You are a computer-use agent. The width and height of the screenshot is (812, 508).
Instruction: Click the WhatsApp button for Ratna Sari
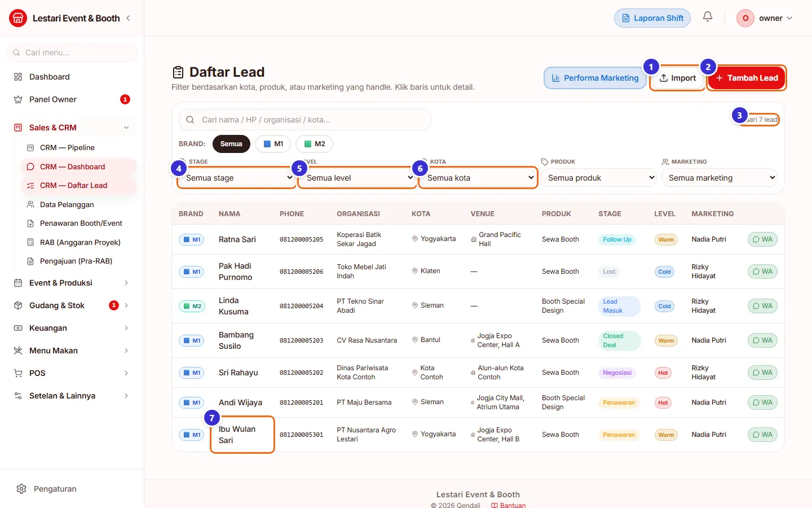pos(762,239)
